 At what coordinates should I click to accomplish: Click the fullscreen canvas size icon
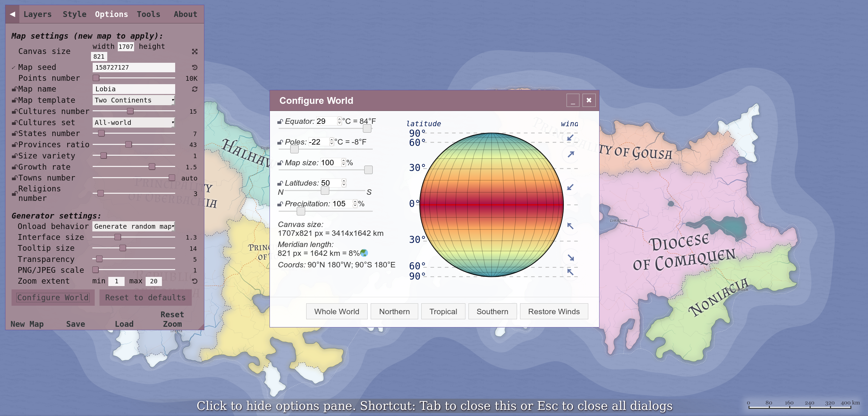pos(195,52)
